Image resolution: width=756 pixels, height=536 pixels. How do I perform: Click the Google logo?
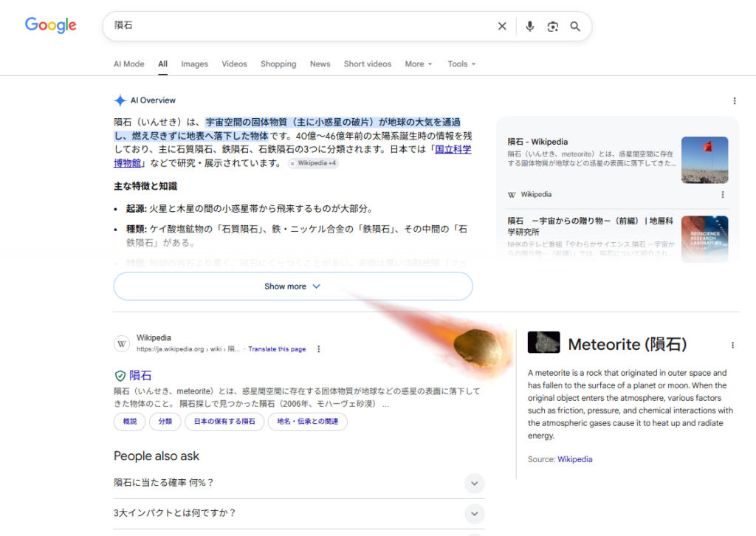pos(51,25)
